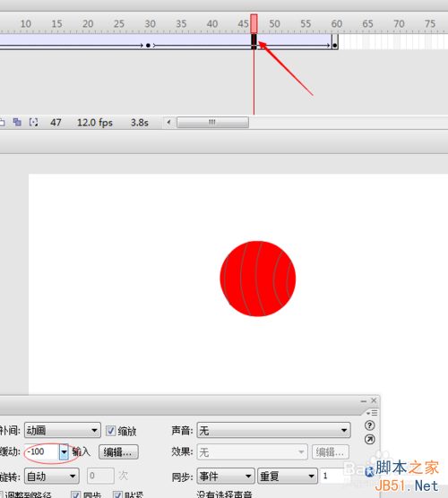Image resolution: width=448 pixels, height=498 pixels.
Task: Collapse the properties panel with minimize icon
Action: pyautogui.click(x=364, y=401)
